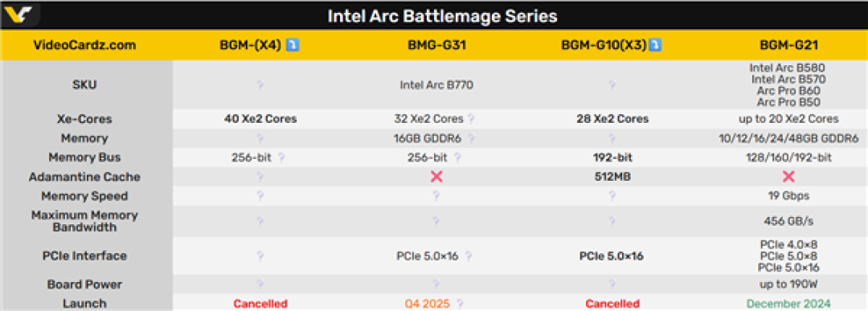Click the red X in BMG-G31 Adamantine Cache
868x311 pixels.
(436, 177)
